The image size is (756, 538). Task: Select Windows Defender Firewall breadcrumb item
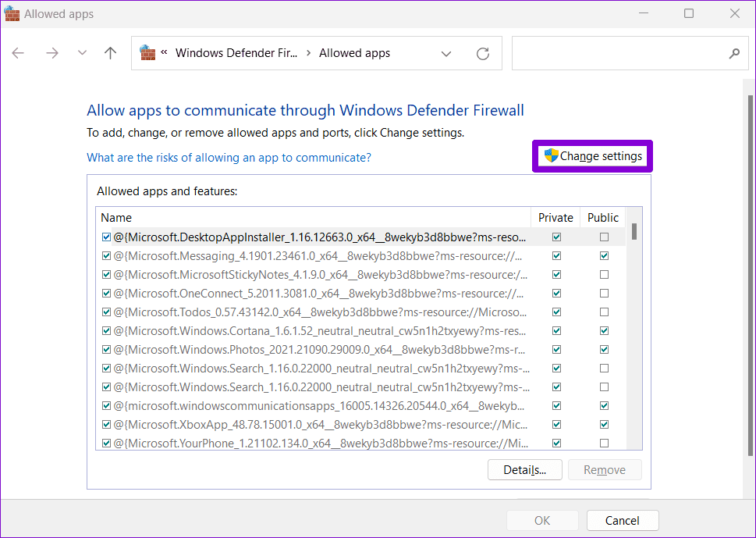click(x=236, y=53)
